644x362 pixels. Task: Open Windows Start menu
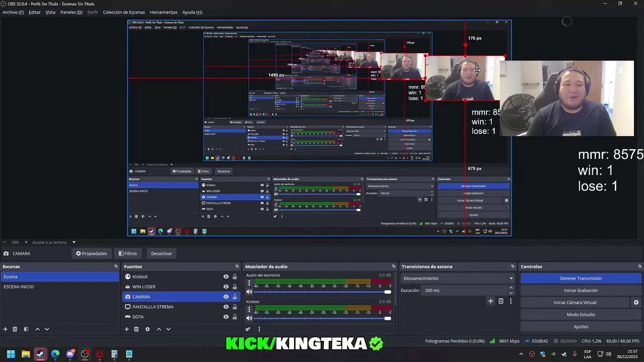[x=11, y=354]
